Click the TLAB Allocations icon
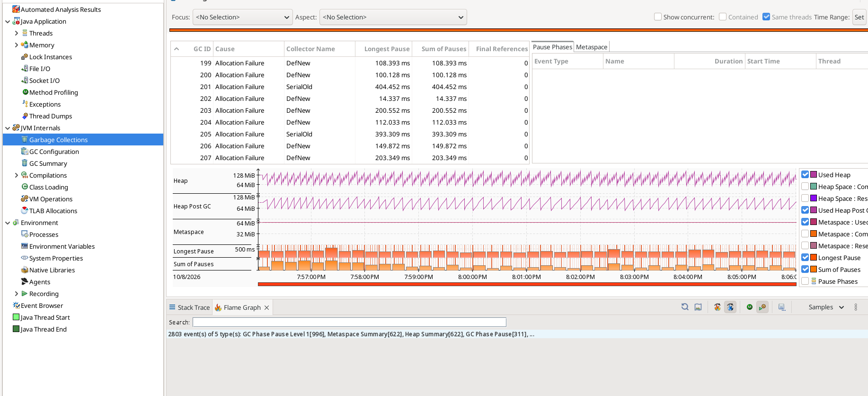The height and width of the screenshot is (396, 868). 25,211
